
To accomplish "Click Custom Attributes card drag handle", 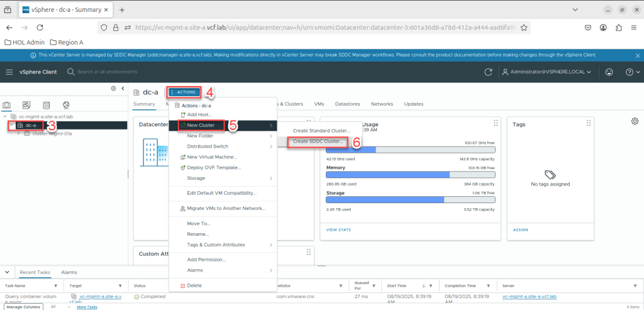I will (309, 252).
